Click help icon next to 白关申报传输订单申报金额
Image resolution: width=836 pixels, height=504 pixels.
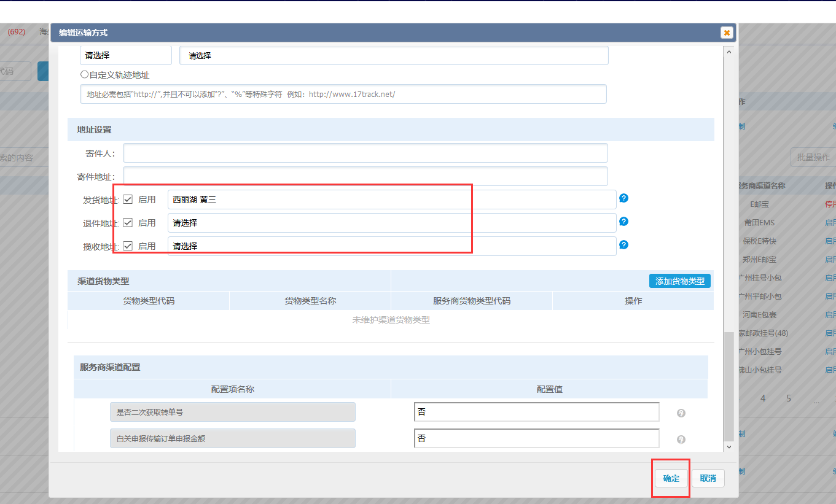coord(681,439)
